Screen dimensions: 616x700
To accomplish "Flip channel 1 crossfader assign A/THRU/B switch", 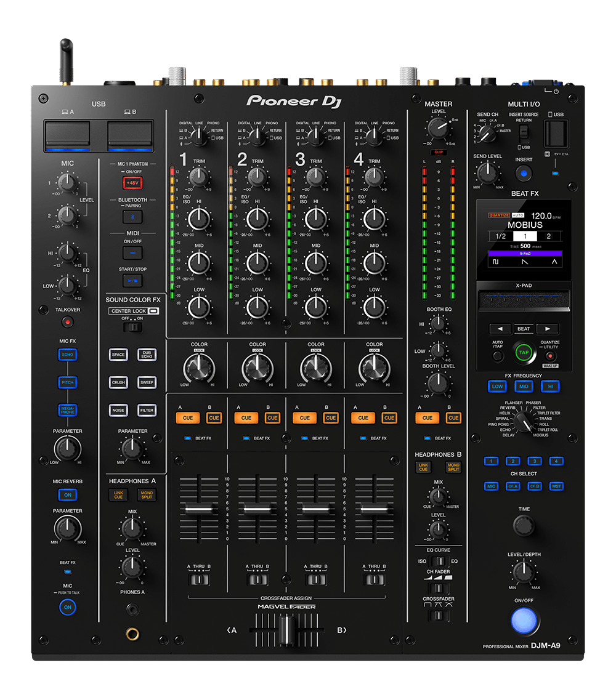I will click(x=199, y=580).
